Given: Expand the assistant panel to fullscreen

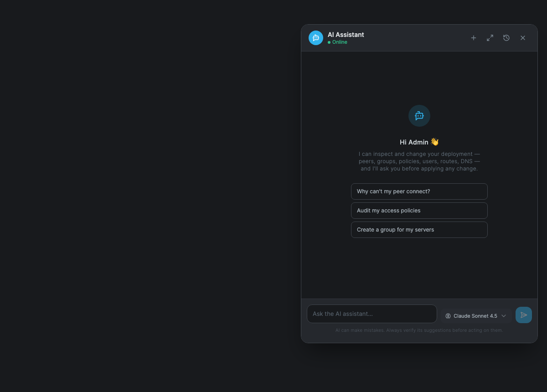Looking at the screenshot, I should (x=490, y=38).
